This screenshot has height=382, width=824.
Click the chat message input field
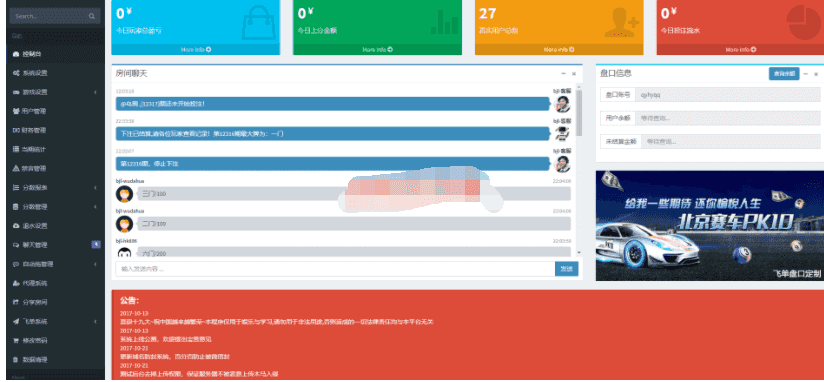tap(335, 269)
